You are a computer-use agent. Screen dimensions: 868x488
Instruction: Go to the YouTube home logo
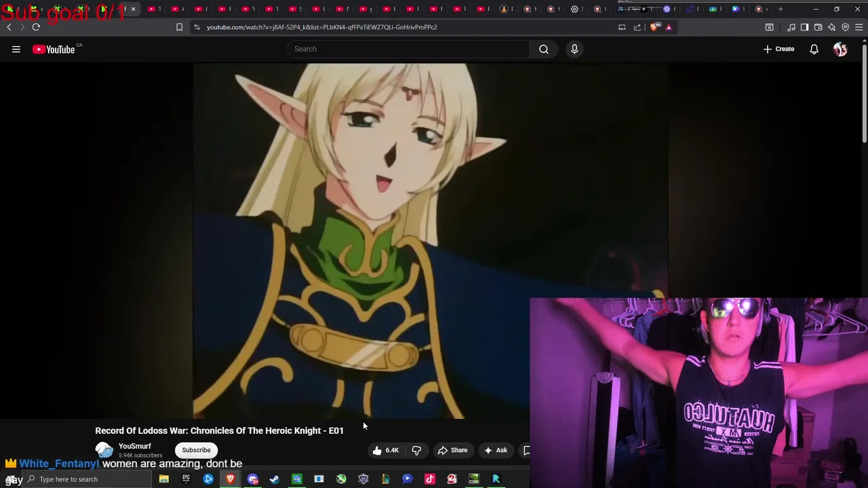tap(54, 49)
